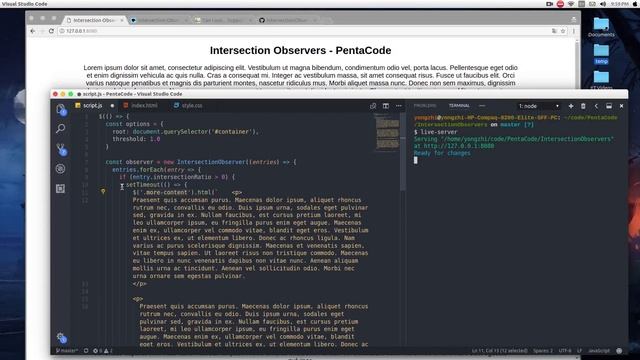The image size is (640, 360).
Task: Click the Visual Studio Code top bar title
Action: tap(24, 4)
